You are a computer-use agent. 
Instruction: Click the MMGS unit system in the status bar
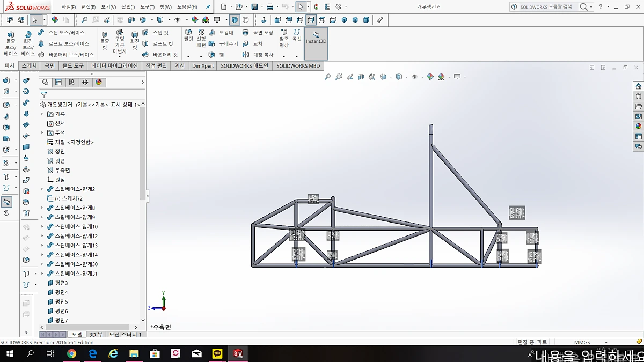tap(582, 342)
